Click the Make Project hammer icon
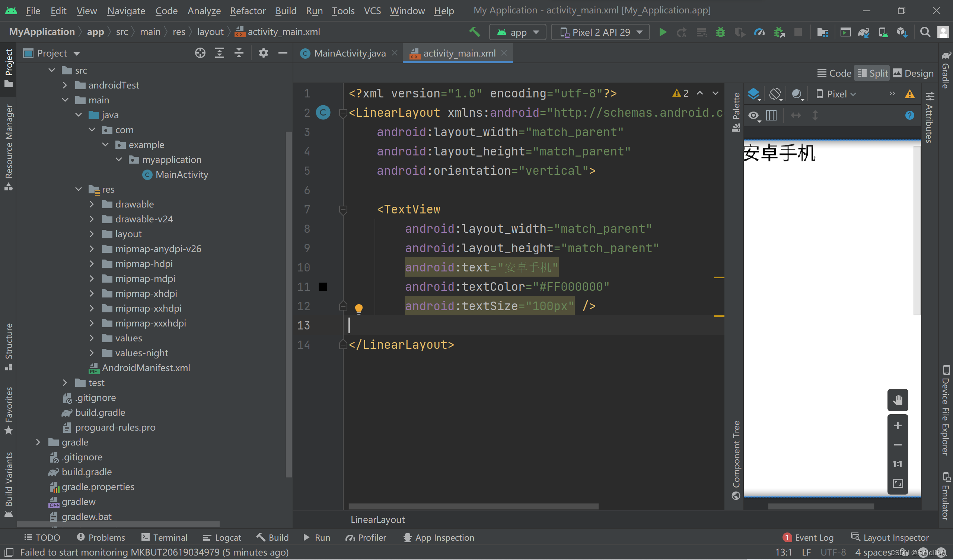The width and height of the screenshot is (953, 560). [475, 32]
